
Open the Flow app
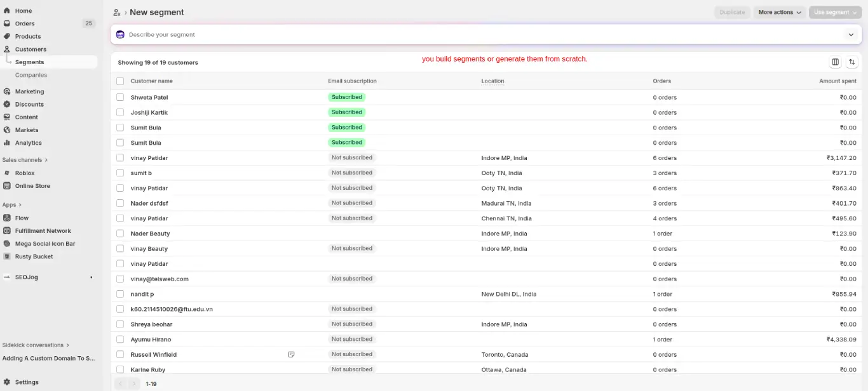click(20, 217)
